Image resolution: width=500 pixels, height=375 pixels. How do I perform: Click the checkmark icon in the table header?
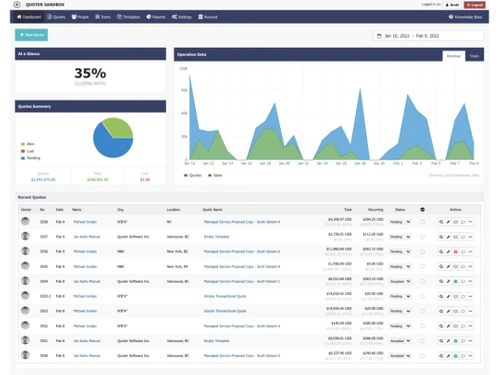click(x=422, y=210)
